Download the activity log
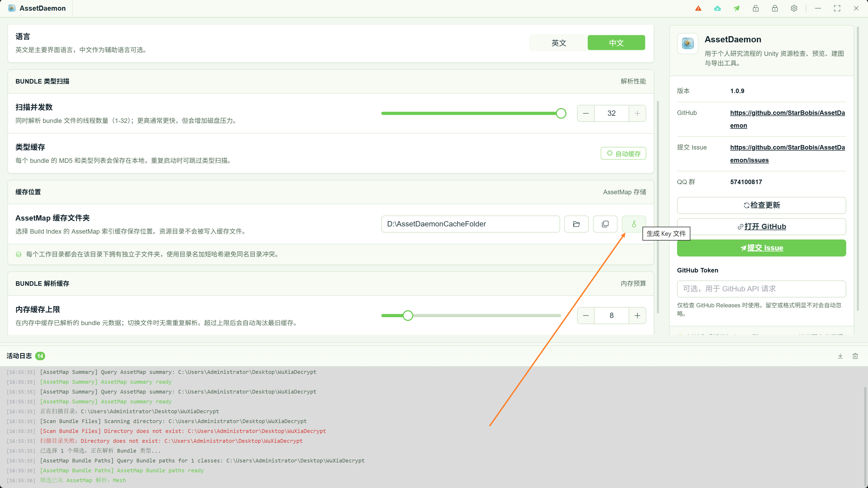 pyautogui.click(x=840, y=356)
